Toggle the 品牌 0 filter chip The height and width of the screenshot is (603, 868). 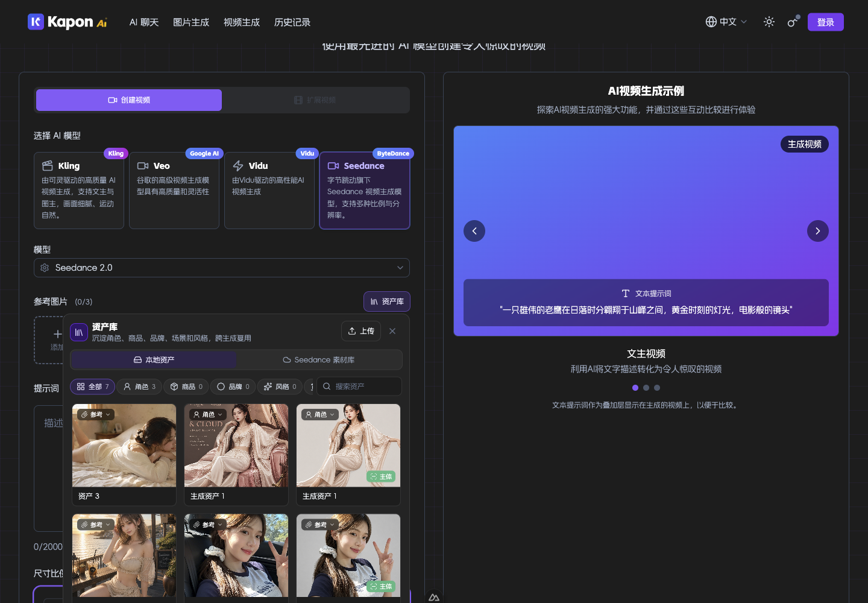pos(233,387)
